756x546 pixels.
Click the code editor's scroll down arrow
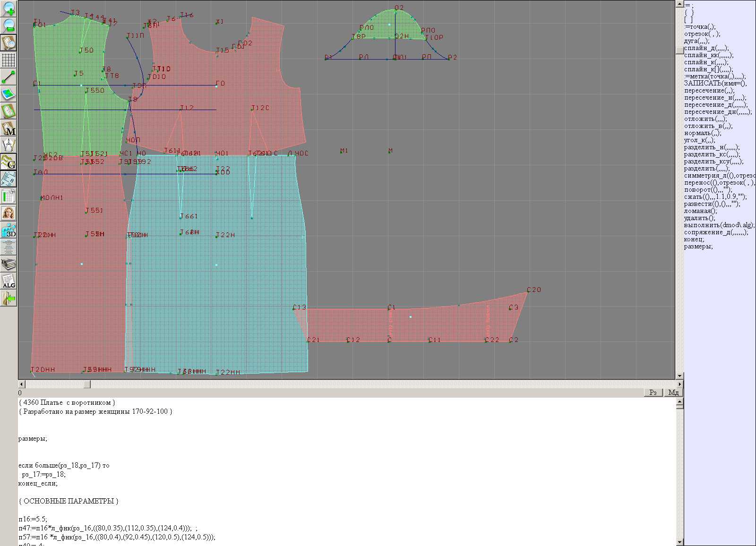point(679,542)
